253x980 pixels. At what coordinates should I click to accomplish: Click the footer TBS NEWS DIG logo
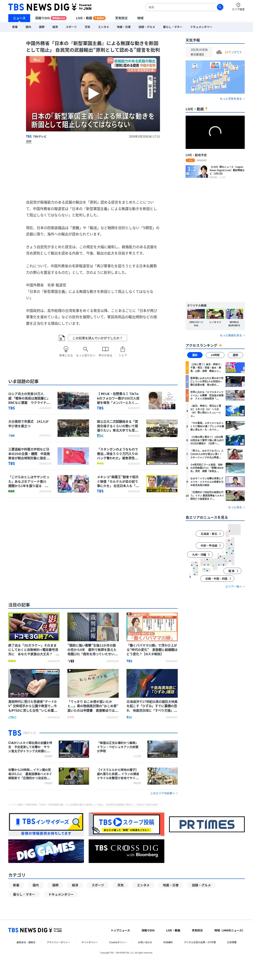click(x=35, y=930)
